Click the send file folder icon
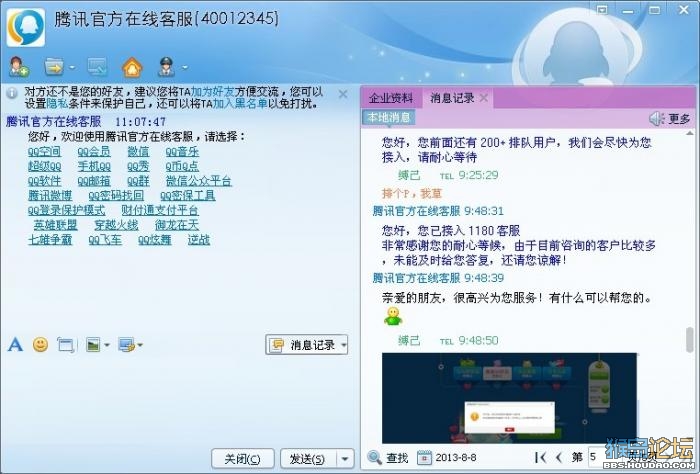Screen dimensions: 700x474 pos(54,67)
